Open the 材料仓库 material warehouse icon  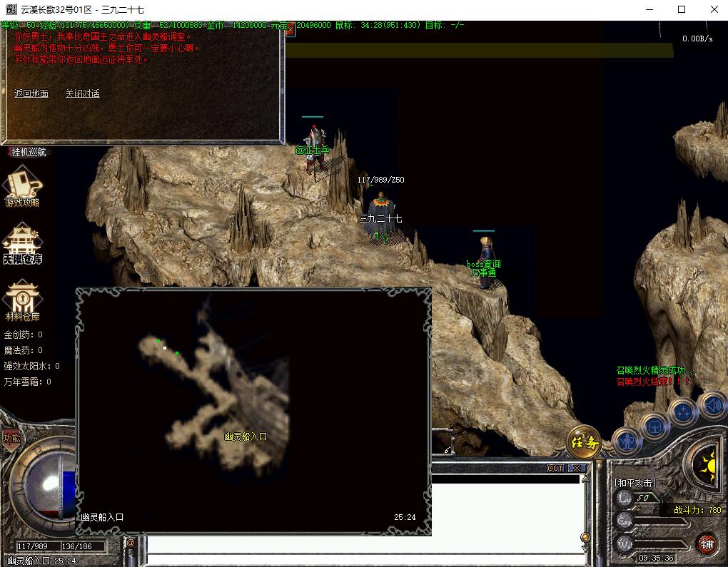23,300
